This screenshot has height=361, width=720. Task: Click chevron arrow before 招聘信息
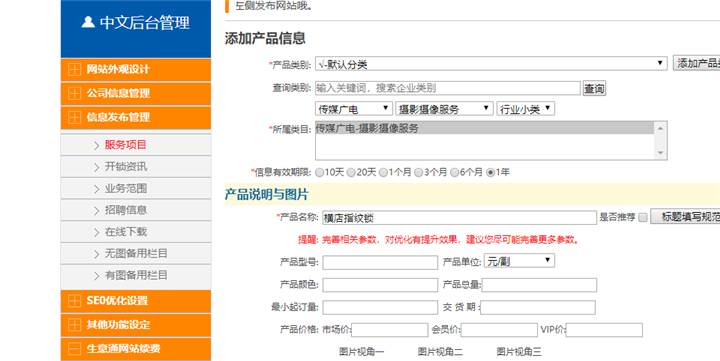pyautogui.click(x=96, y=211)
